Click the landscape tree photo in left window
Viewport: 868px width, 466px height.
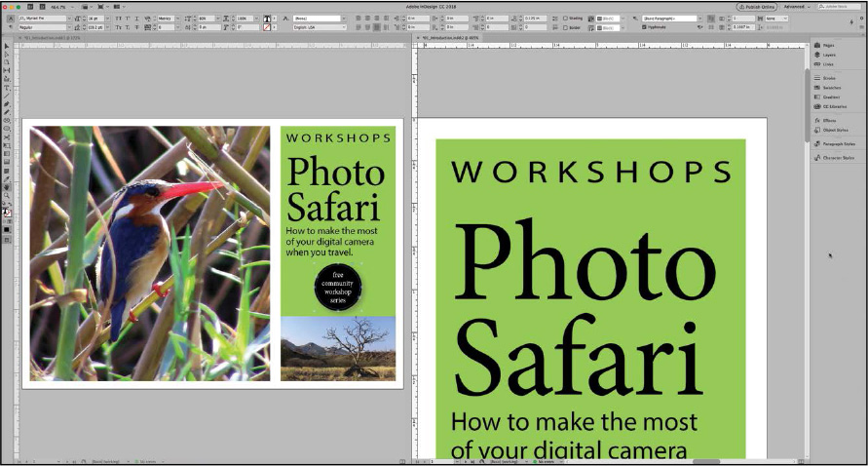[338, 349]
